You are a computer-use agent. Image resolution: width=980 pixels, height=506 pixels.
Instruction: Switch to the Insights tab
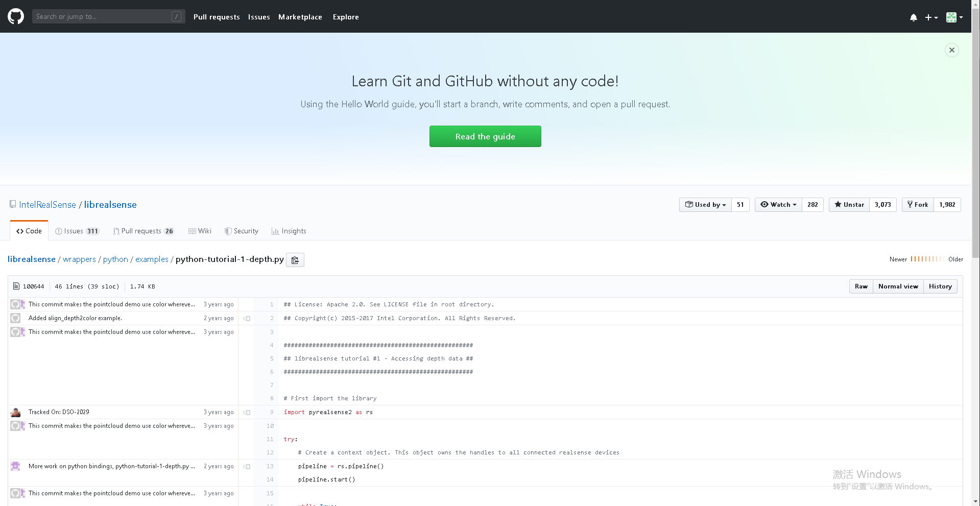click(289, 231)
